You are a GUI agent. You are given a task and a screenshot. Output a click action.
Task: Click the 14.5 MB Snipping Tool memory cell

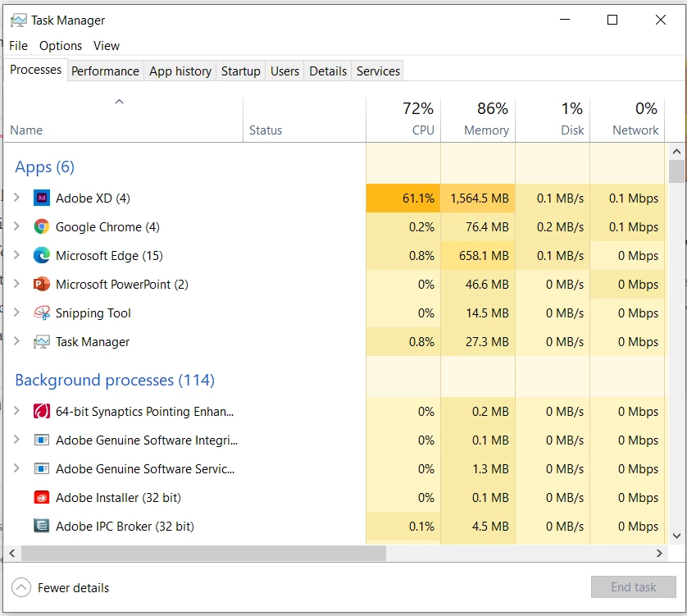[x=478, y=313]
